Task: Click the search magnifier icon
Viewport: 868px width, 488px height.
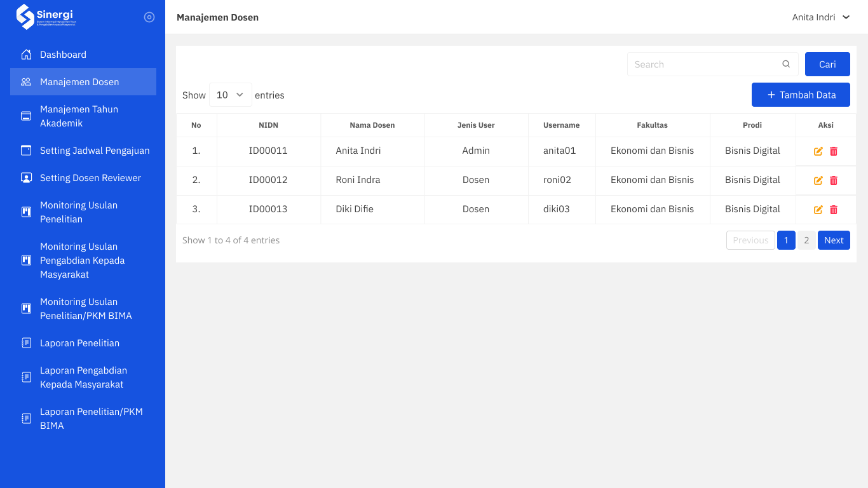Action: click(x=786, y=64)
